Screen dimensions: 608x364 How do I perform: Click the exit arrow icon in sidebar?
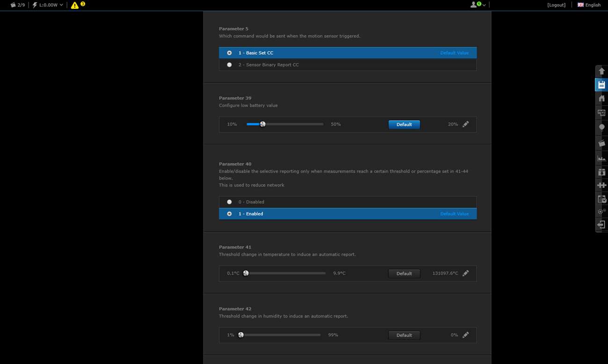pos(601,225)
